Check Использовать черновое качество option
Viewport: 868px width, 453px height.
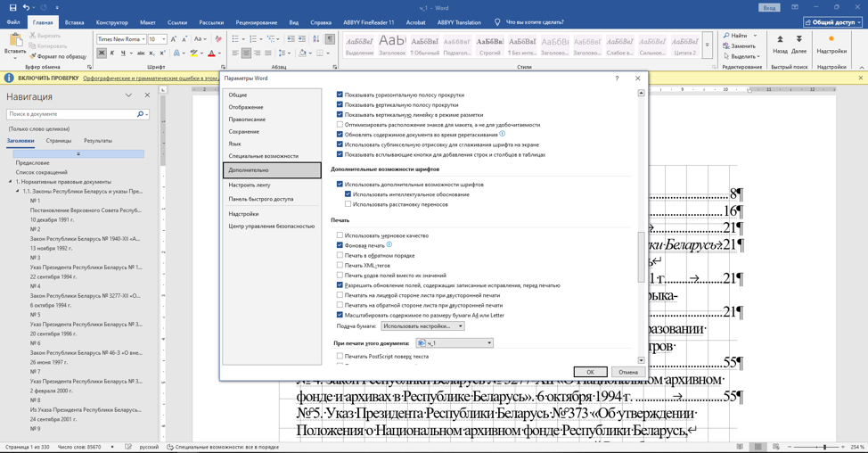click(340, 235)
